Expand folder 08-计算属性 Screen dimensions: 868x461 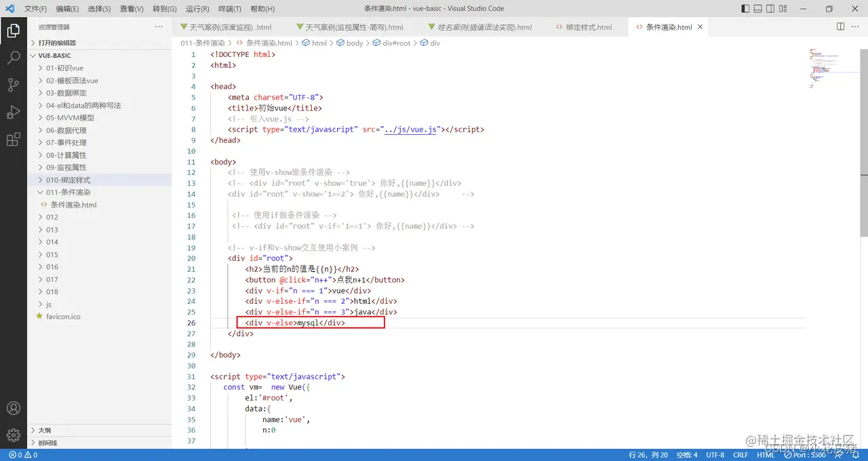(100, 155)
